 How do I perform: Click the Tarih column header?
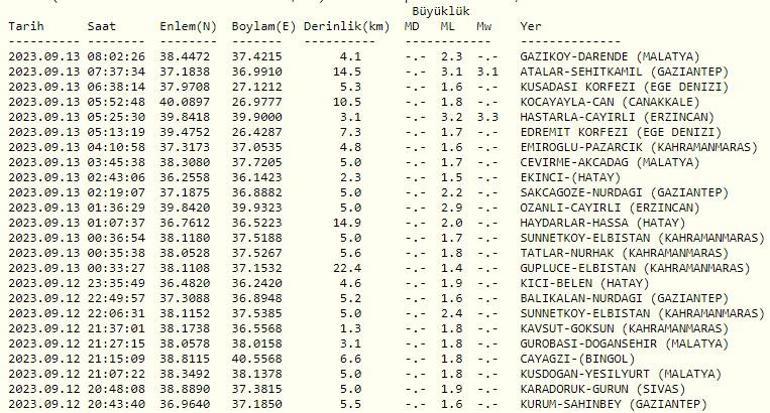[x=26, y=26]
